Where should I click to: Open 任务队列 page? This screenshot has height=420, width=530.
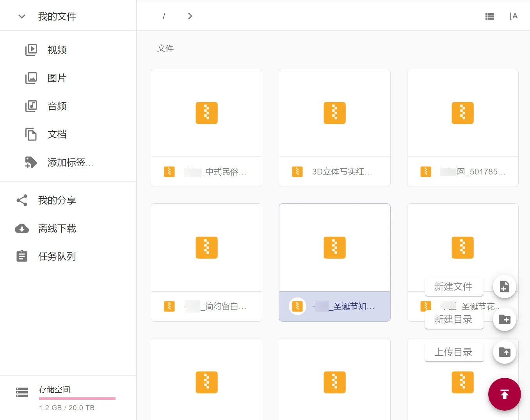pos(57,256)
